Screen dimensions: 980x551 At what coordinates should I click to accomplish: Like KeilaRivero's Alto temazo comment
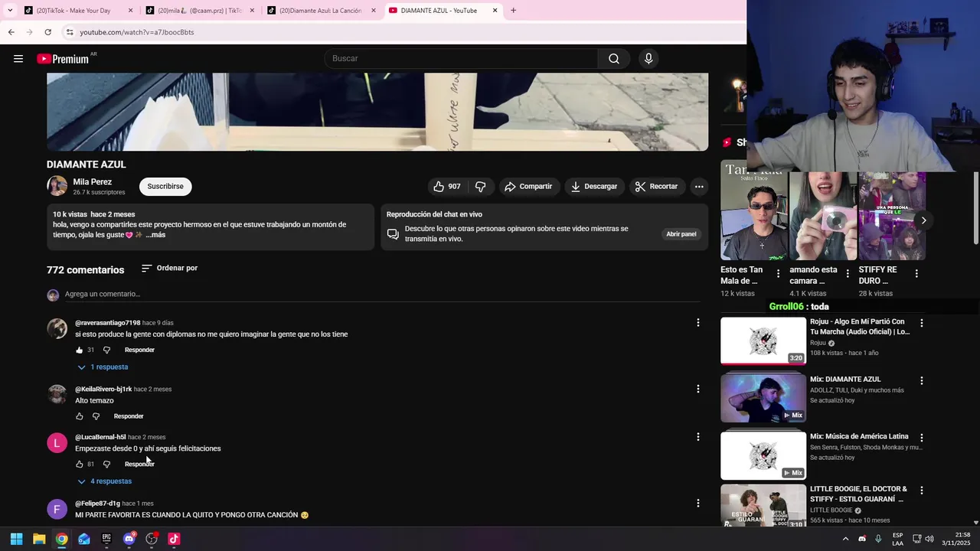pos(79,417)
